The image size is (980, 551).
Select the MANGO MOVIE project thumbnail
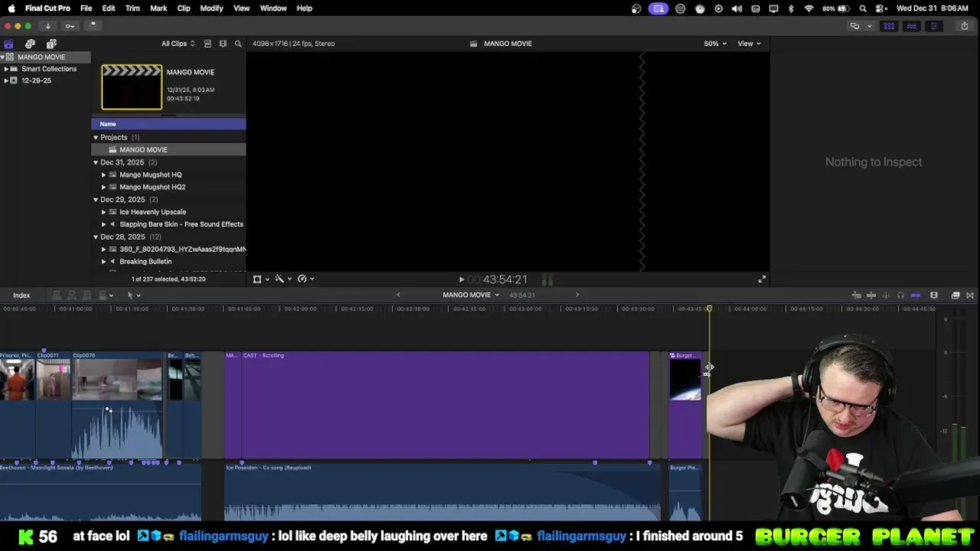tap(132, 87)
